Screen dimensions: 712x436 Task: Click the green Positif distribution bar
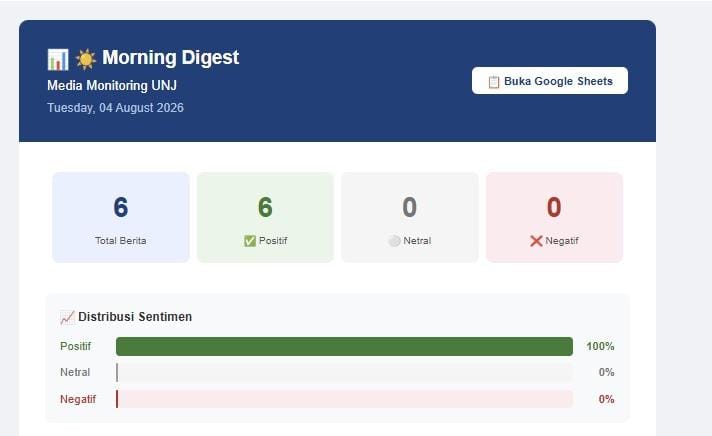tap(344, 346)
